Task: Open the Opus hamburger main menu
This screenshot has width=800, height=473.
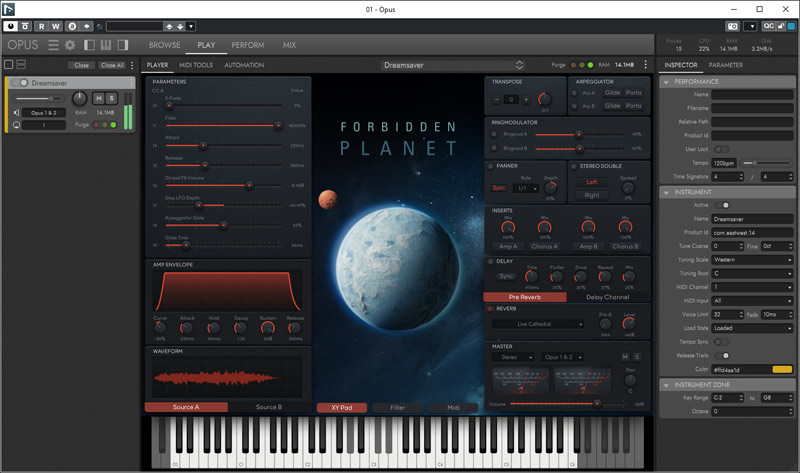Action: (55, 45)
